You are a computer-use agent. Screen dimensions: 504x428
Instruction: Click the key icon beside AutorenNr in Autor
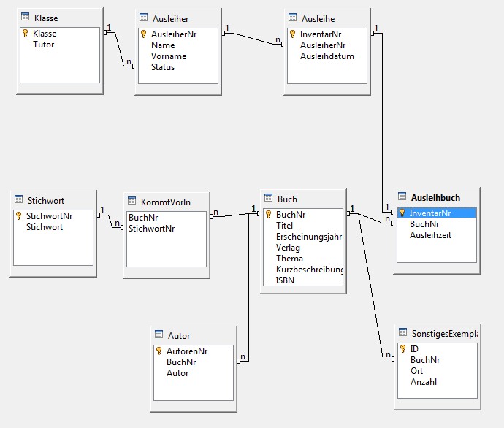[159, 351]
